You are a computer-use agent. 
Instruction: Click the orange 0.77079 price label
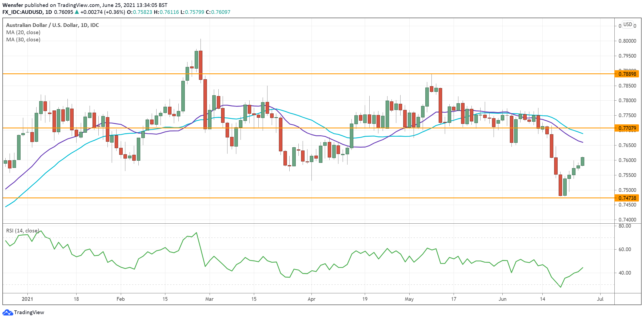[x=627, y=128]
